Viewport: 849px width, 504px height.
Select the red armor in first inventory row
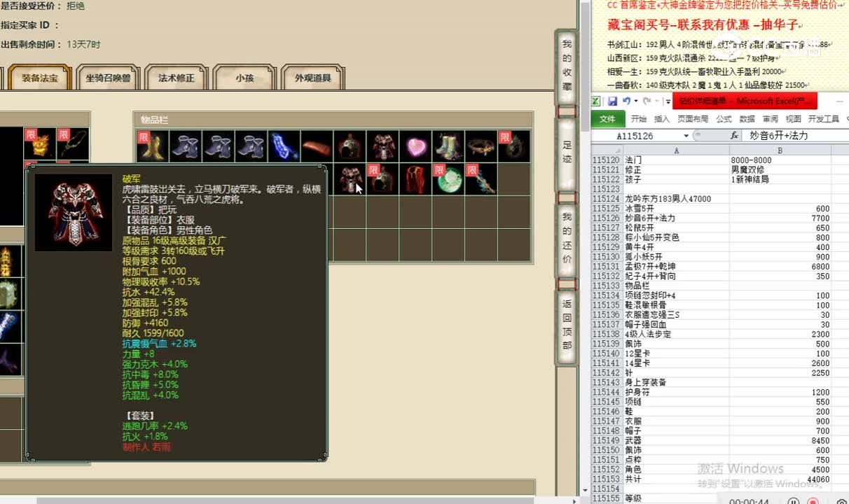382,146
